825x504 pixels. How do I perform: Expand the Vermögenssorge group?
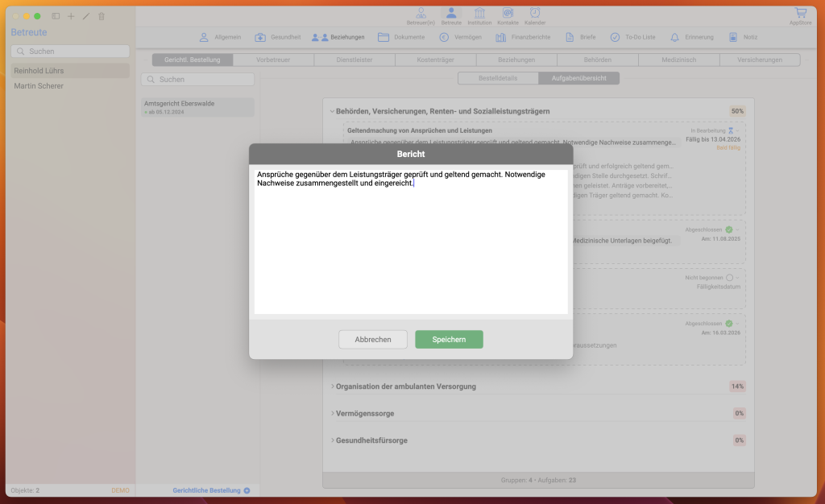coord(333,414)
